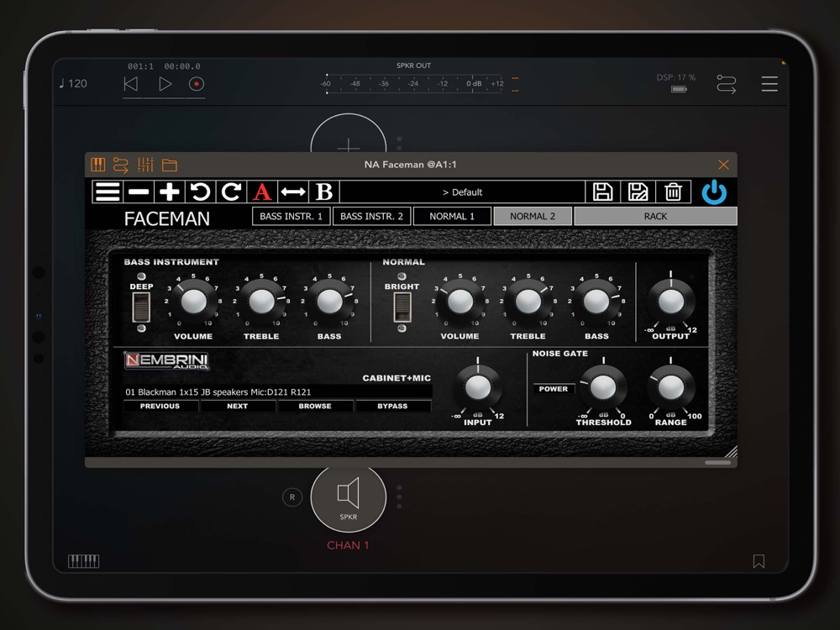Open the dots menu beside SPKR node
Viewport: 840px width, 630px height.
tap(399, 496)
